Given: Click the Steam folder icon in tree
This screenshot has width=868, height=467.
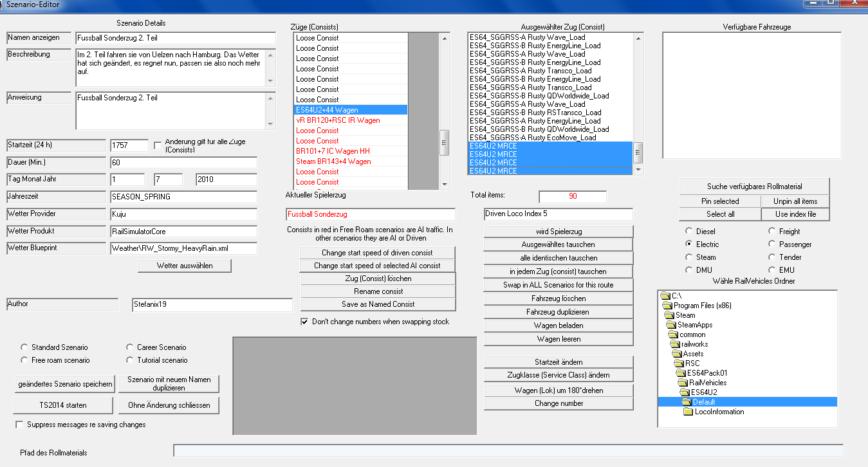Looking at the screenshot, I should click(x=669, y=315).
